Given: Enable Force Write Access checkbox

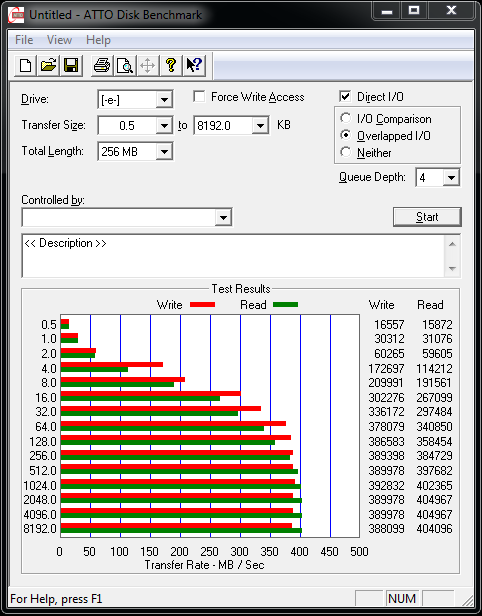Looking at the screenshot, I should (199, 97).
